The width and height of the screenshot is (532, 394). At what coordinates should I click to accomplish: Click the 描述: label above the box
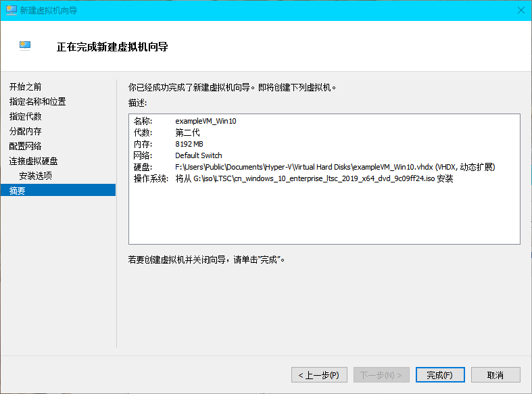tap(137, 103)
